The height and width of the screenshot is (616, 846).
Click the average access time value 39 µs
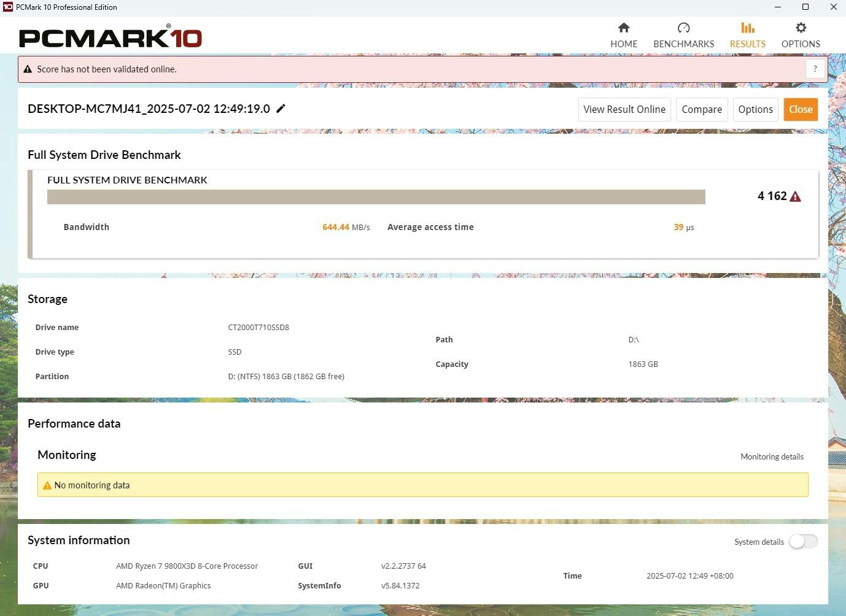[x=684, y=227]
